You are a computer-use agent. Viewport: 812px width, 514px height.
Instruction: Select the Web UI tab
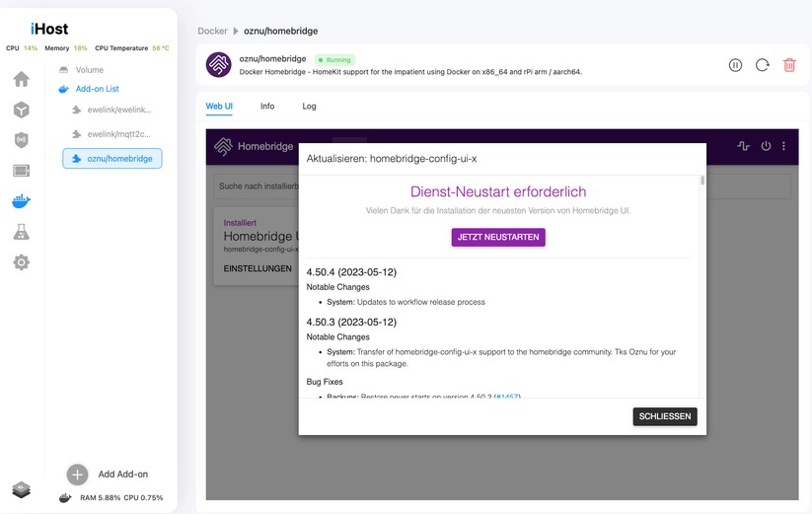click(219, 107)
